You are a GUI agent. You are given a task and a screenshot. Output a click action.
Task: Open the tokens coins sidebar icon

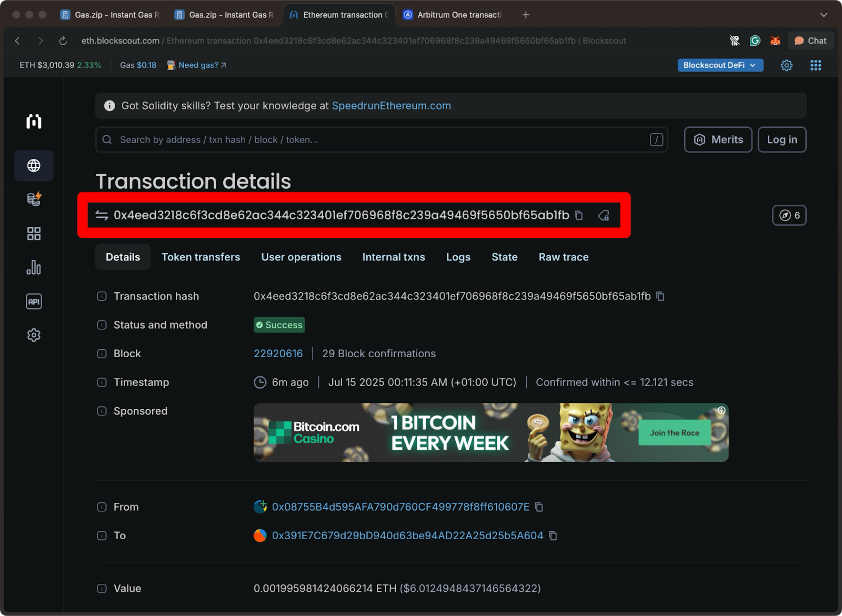[x=34, y=199]
